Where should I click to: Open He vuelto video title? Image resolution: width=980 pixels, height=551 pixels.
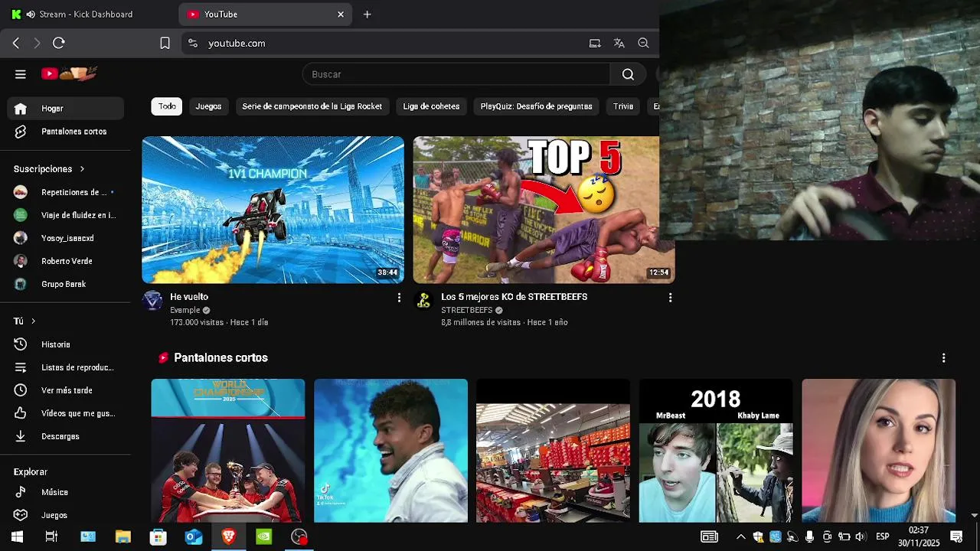pos(189,297)
